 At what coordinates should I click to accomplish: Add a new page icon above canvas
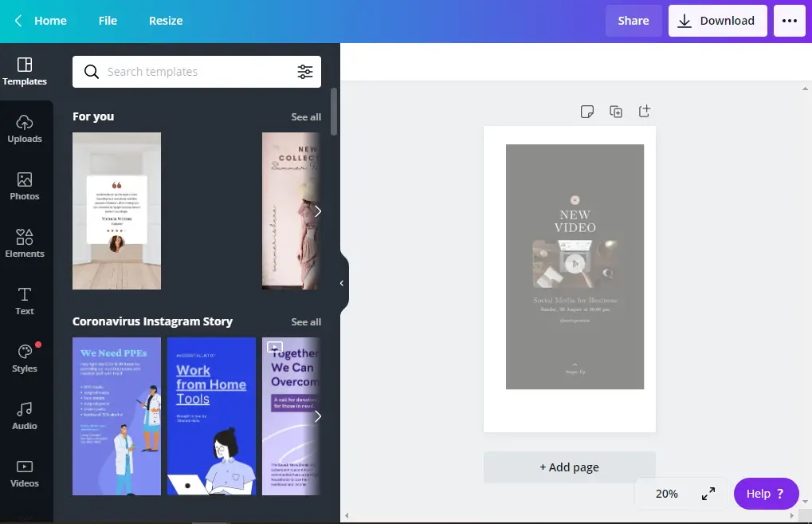coord(644,112)
